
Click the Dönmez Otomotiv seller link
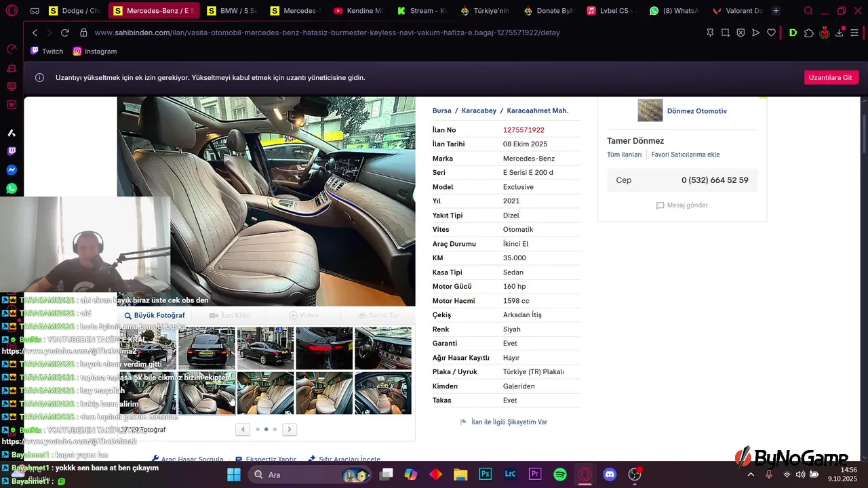click(696, 111)
